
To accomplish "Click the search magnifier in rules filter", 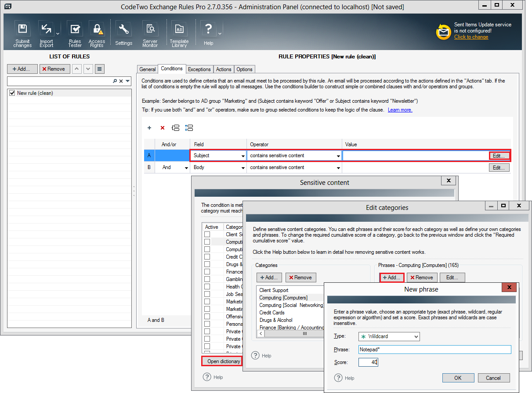I will coord(115,81).
